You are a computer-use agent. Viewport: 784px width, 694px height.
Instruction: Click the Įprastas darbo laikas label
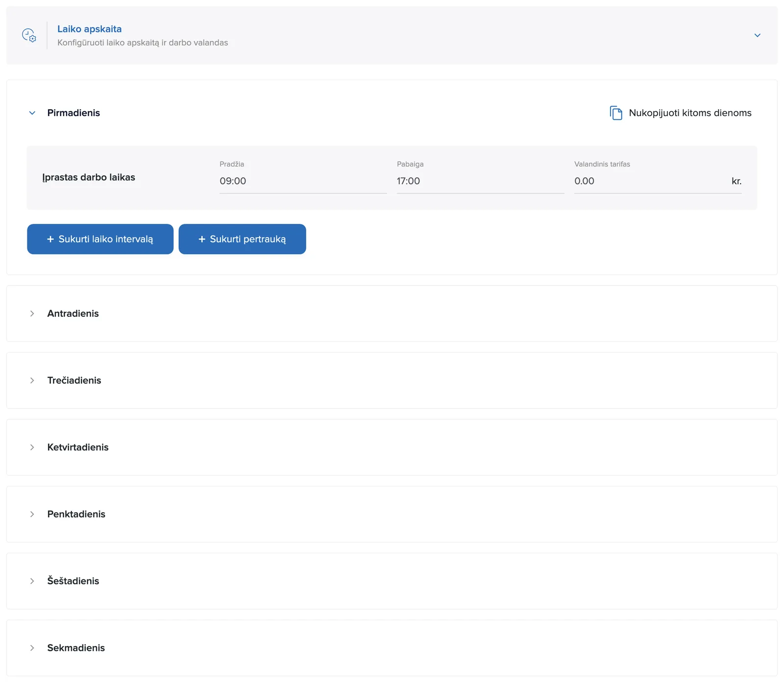click(89, 177)
